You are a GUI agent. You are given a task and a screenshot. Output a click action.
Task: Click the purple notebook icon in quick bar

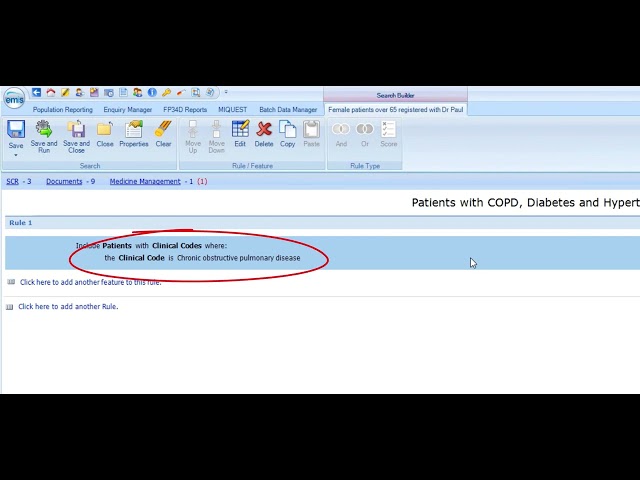click(94, 93)
